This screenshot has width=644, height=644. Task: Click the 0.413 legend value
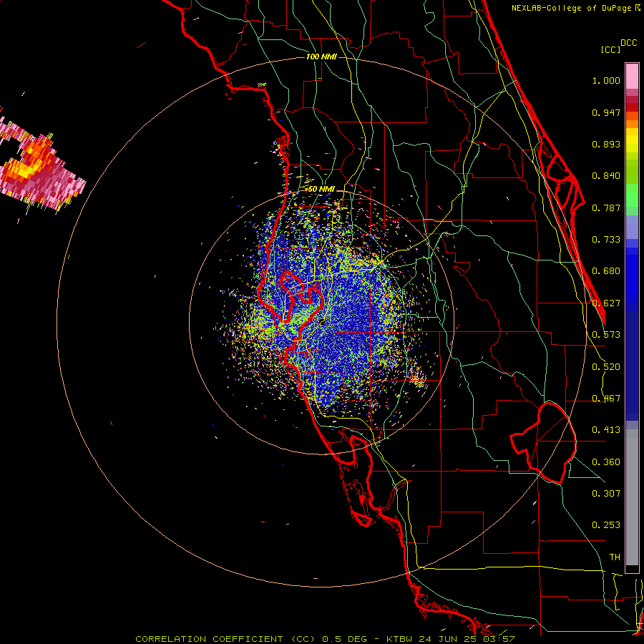pyautogui.click(x=606, y=430)
